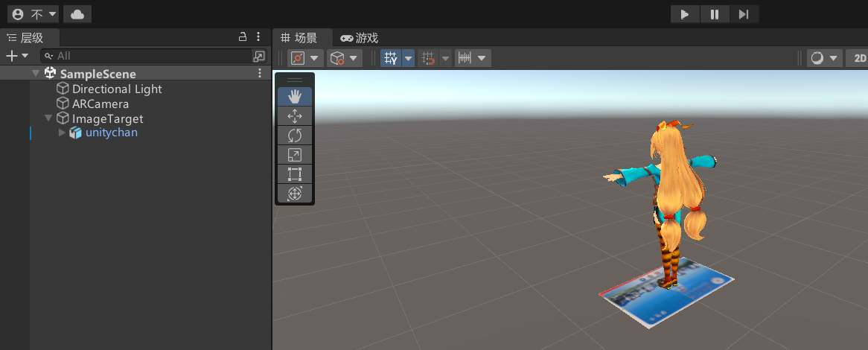The image size is (868, 350).
Task: Select SampleScene in the hierarchy
Action: (x=98, y=74)
